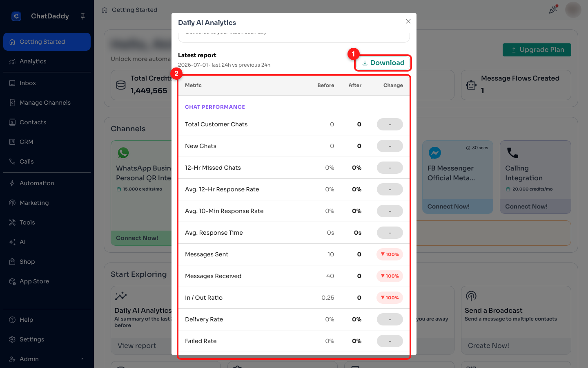
Task: Click the ChatDaddy logo icon
Action: tap(16, 16)
